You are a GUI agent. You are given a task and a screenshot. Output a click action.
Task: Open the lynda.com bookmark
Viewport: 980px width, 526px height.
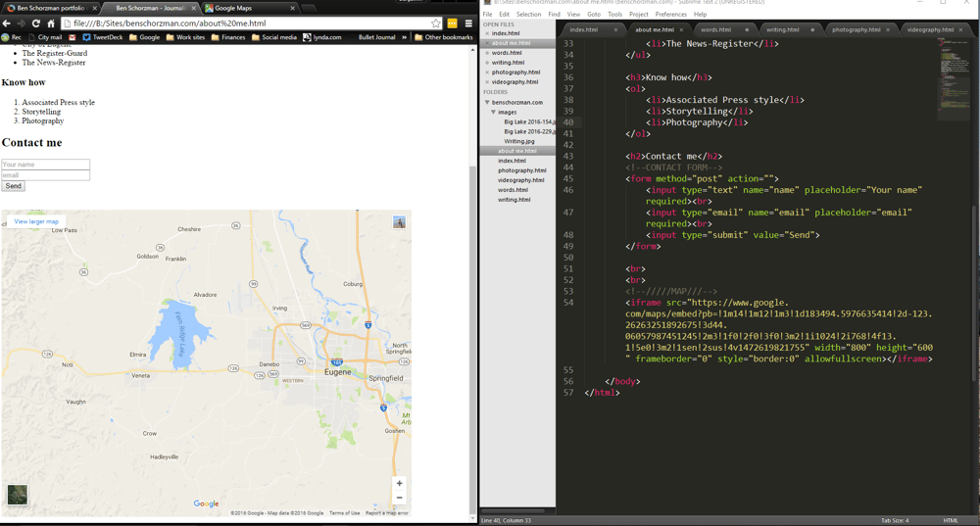(322, 37)
